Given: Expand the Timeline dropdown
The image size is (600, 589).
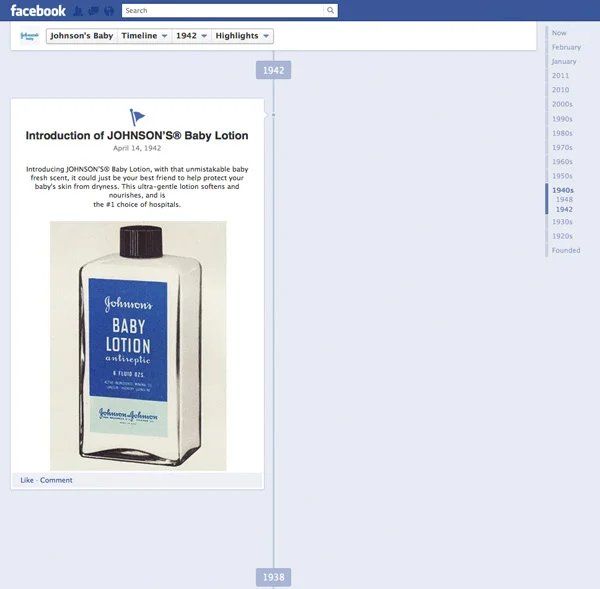Looking at the screenshot, I should click(x=144, y=36).
